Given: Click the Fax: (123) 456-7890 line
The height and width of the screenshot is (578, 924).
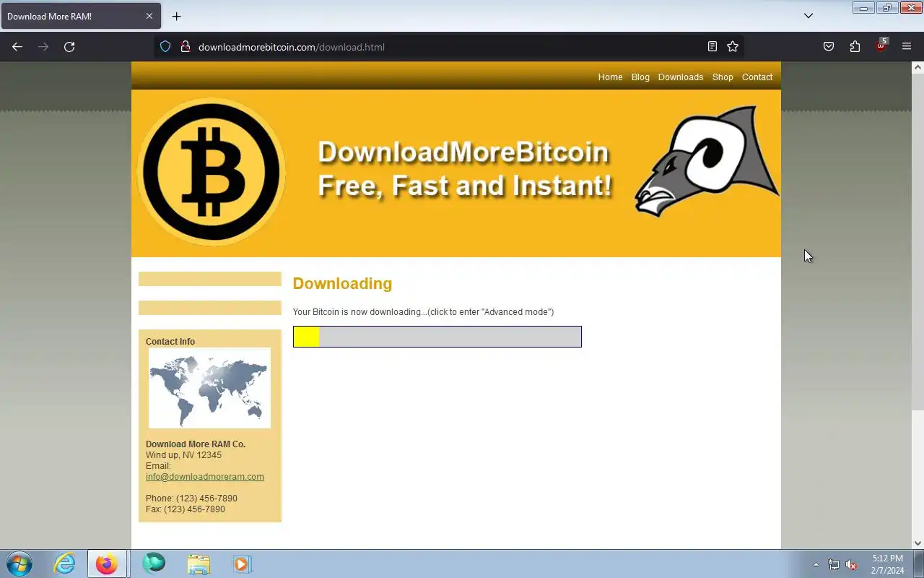Looking at the screenshot, I should (x=186, y=509).
